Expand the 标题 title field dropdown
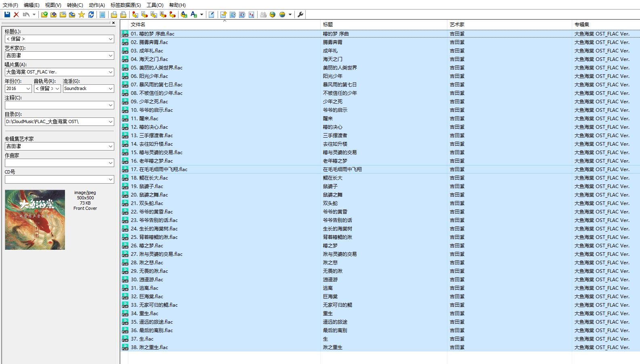This screenshot has height=364, width=640. click(110, 39)
